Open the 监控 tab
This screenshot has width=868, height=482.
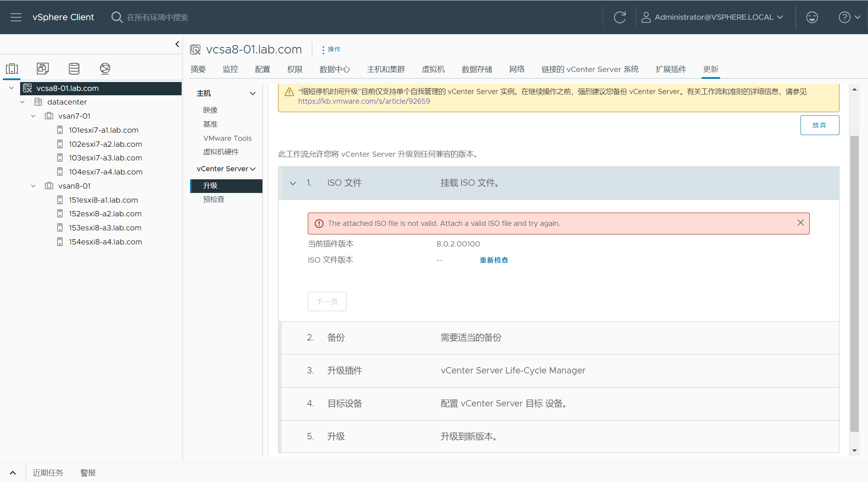230,69
